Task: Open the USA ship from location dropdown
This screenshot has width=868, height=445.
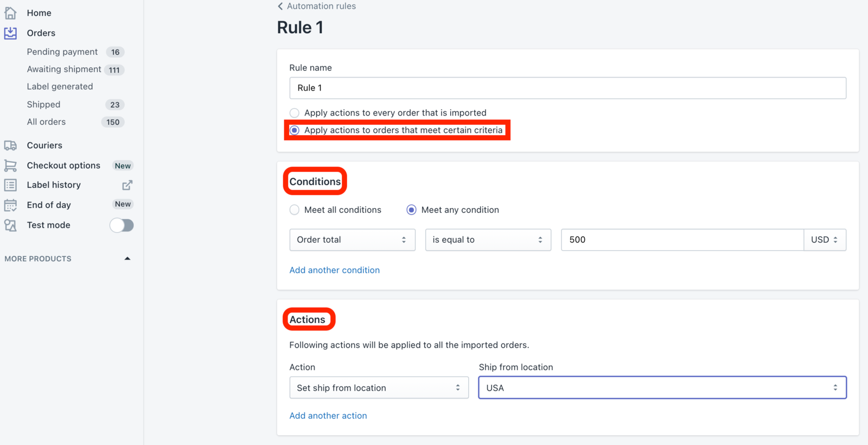Action: (x=662, y=388)
